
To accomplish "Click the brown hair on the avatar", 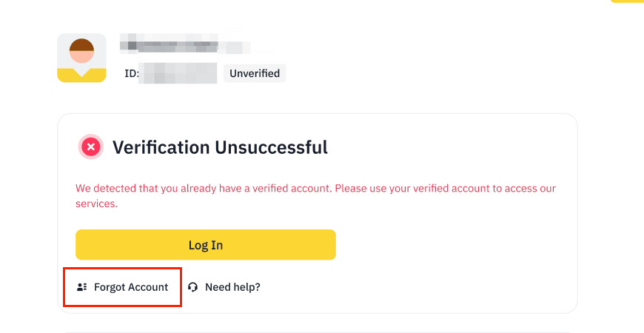I will 81,44.
